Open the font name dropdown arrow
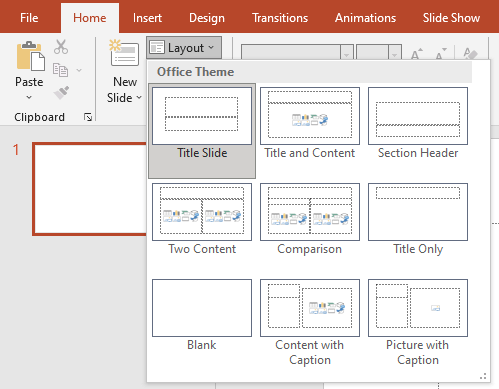 coord(347,53)
